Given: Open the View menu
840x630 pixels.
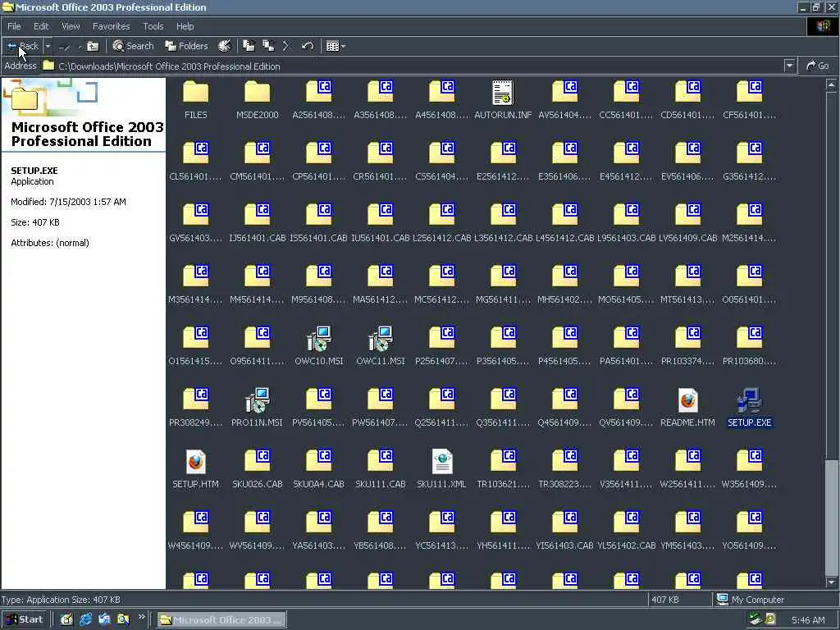Looking at the screenshot, I should [71, 26].
